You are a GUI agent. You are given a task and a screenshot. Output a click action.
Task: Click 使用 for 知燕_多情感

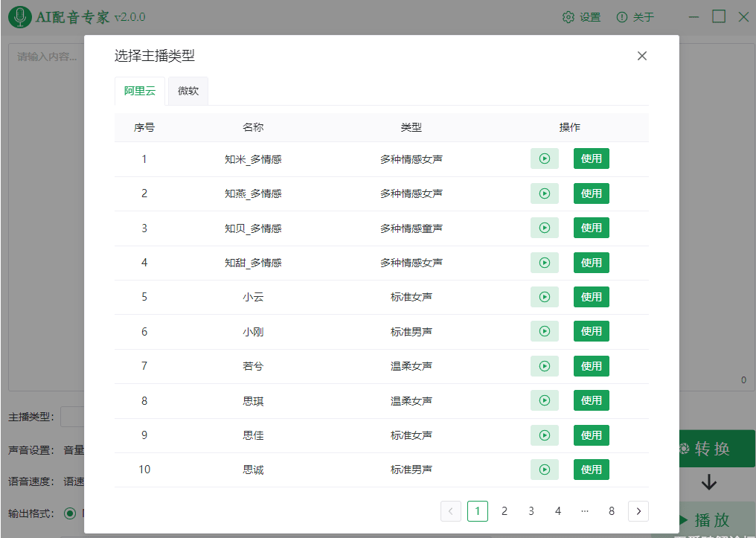591,193
